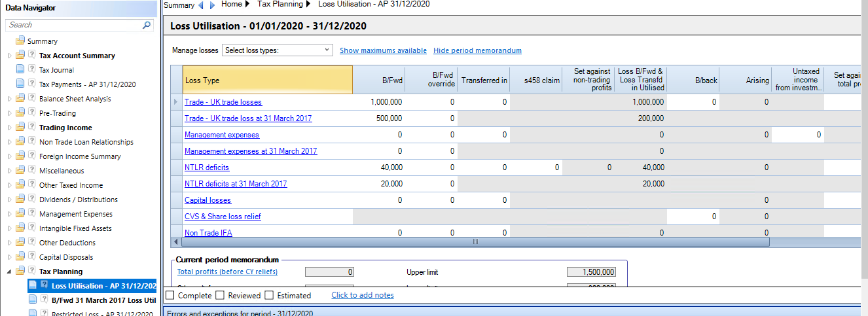
Task: Tick the Reviewed checkbox
Action: pyautogui.click(x=220, y=295)
